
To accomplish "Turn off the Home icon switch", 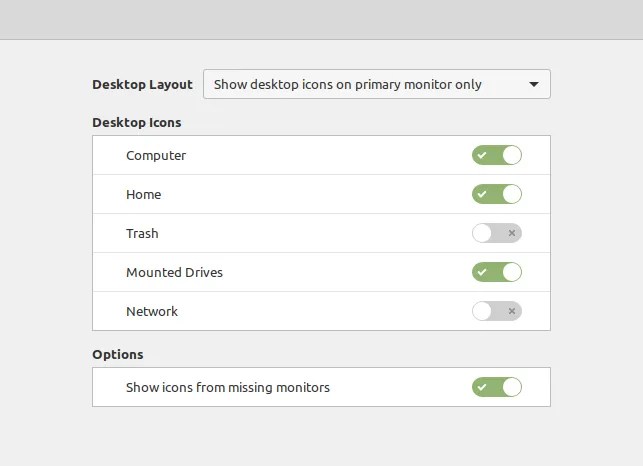I will [497, 194].
